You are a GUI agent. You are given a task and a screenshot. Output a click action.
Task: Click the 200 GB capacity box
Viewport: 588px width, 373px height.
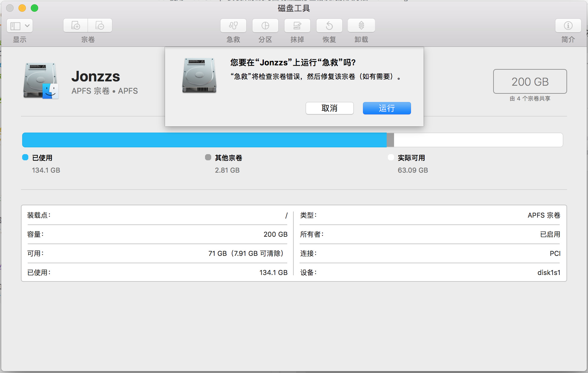point(530,81)
